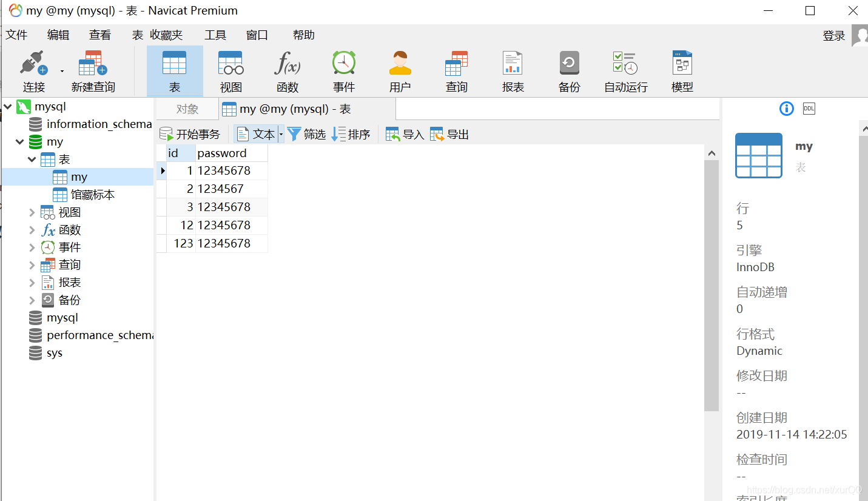Expand the 视图 views node
Screen dimensions: 868x501
coord(32,212)
